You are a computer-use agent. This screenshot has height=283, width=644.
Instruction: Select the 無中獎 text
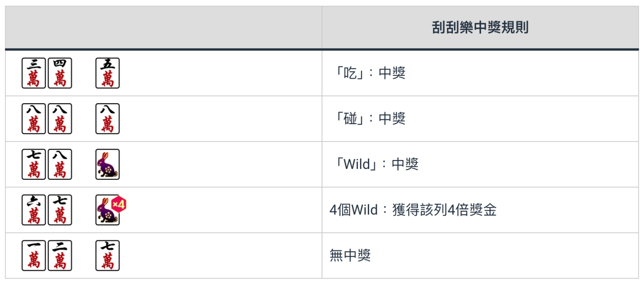(x=350, y=255)
